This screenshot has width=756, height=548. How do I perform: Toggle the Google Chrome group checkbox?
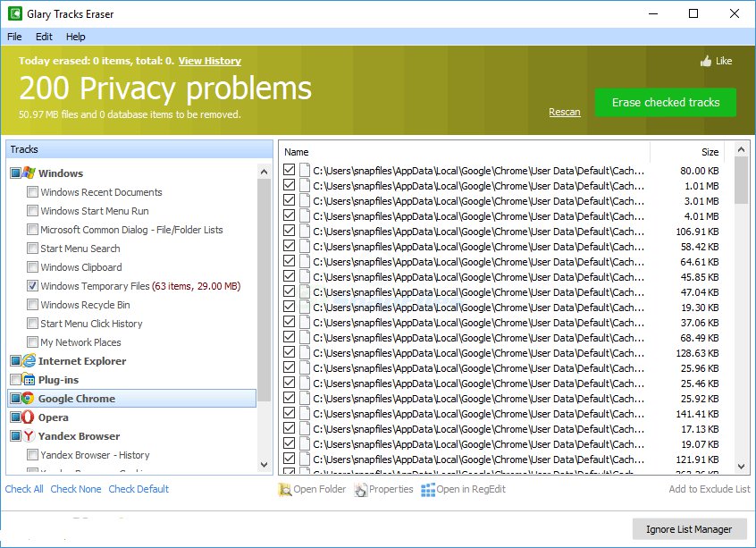[15, 398]
